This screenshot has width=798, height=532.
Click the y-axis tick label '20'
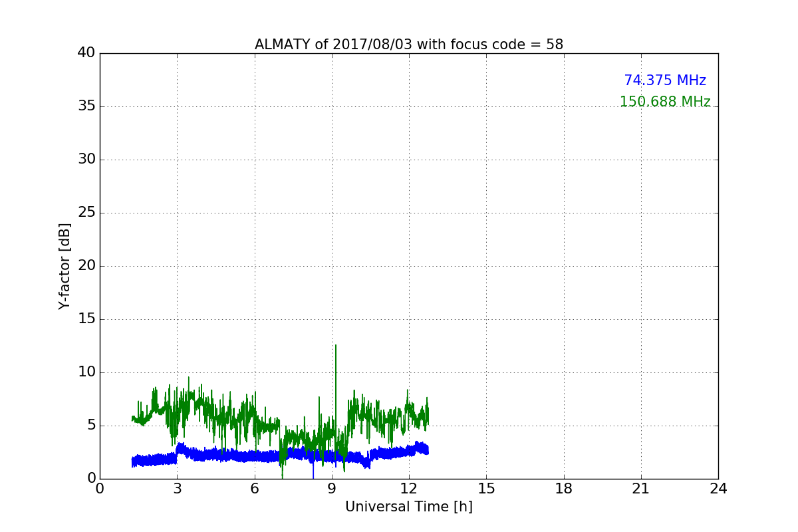(x=86, y=266)
